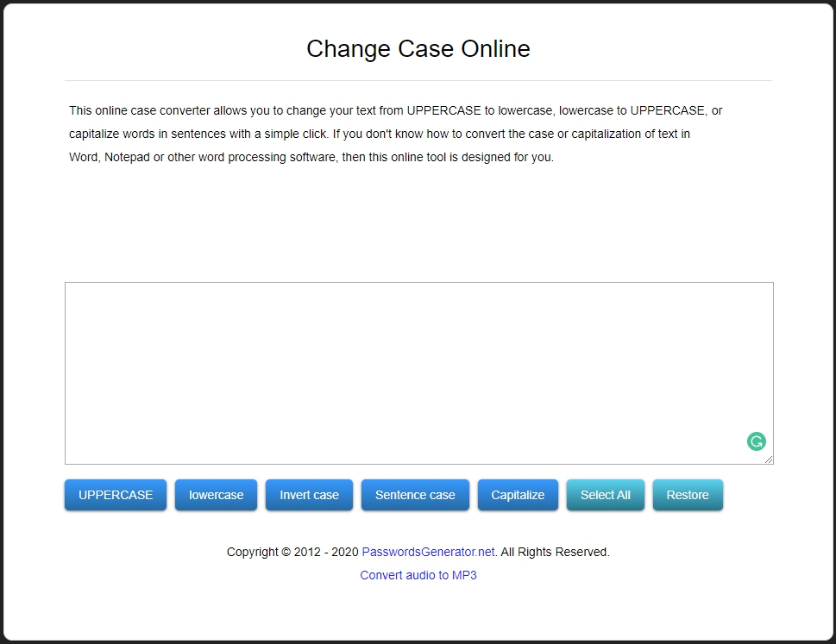Click the description line starting "Word, Notepad"

pos(311,158)
